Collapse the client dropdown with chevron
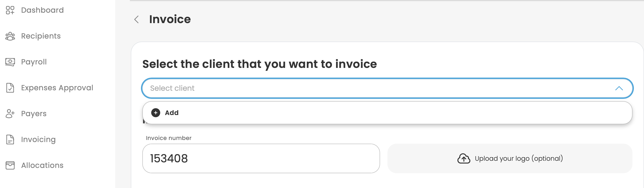This screenshot has height=188, width=644. [x=619, y=88]
